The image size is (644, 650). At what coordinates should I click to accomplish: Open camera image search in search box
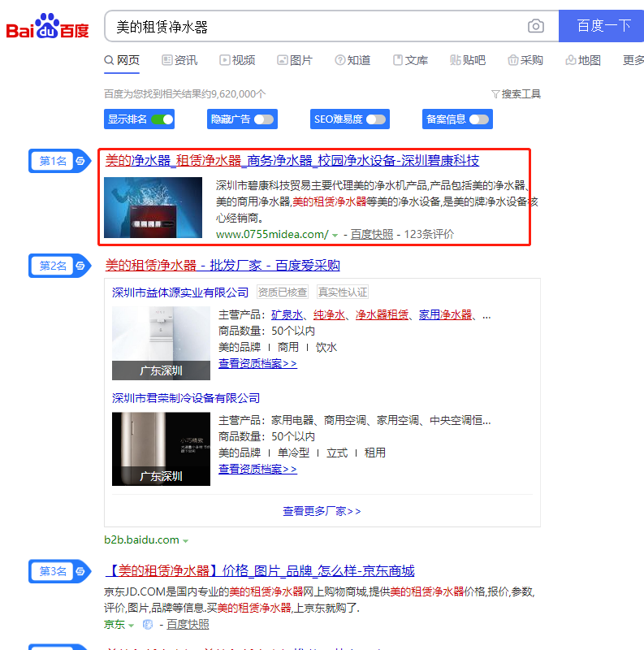(535, 26)
